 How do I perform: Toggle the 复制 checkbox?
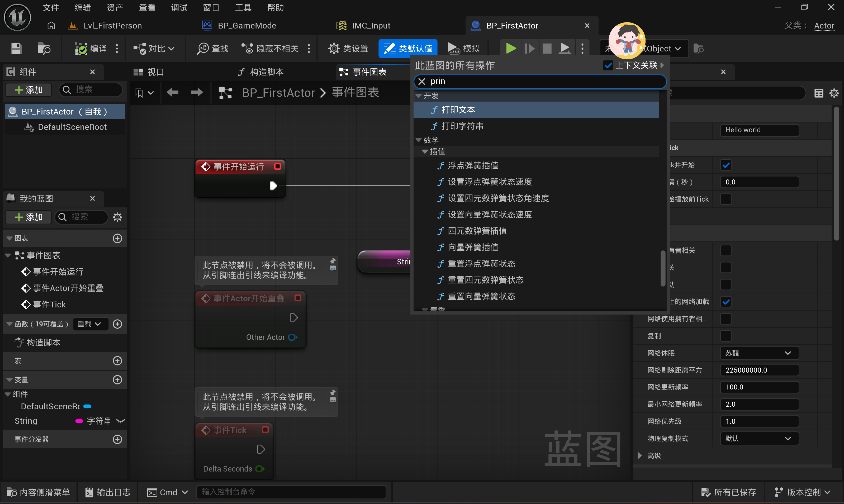726,336
